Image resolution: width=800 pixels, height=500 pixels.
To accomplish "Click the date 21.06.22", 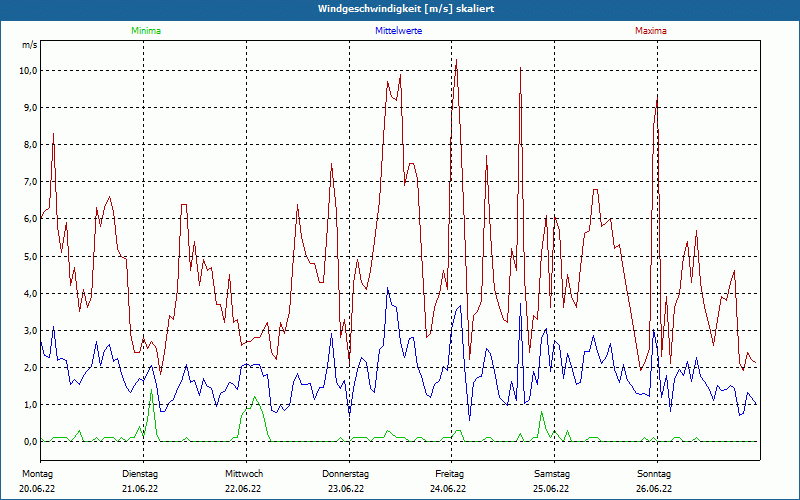I will coord(140,489).
